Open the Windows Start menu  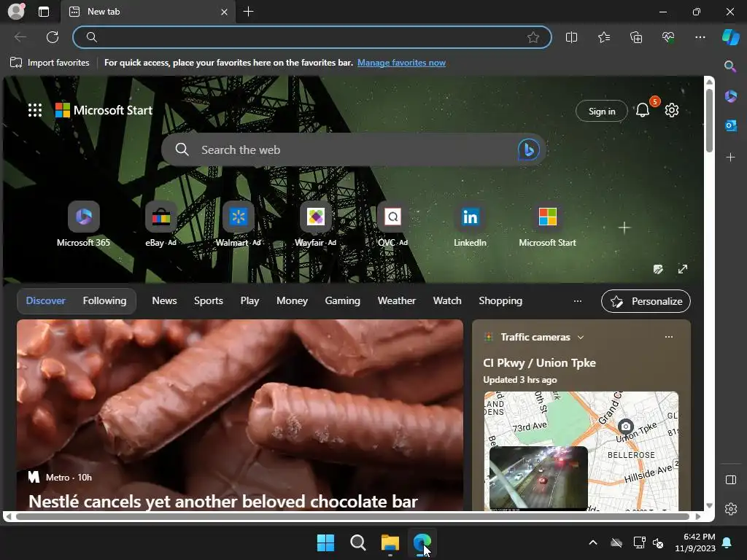(326, 542)
